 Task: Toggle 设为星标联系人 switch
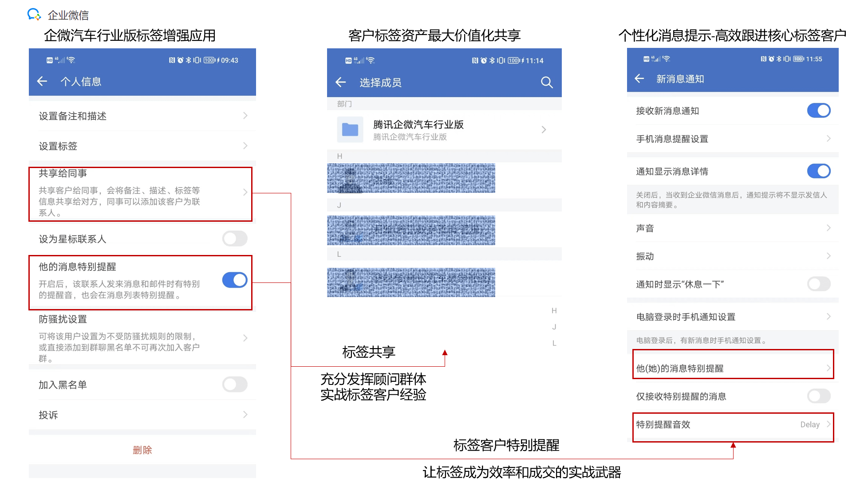pyautogui.click(x=235, y=239)
